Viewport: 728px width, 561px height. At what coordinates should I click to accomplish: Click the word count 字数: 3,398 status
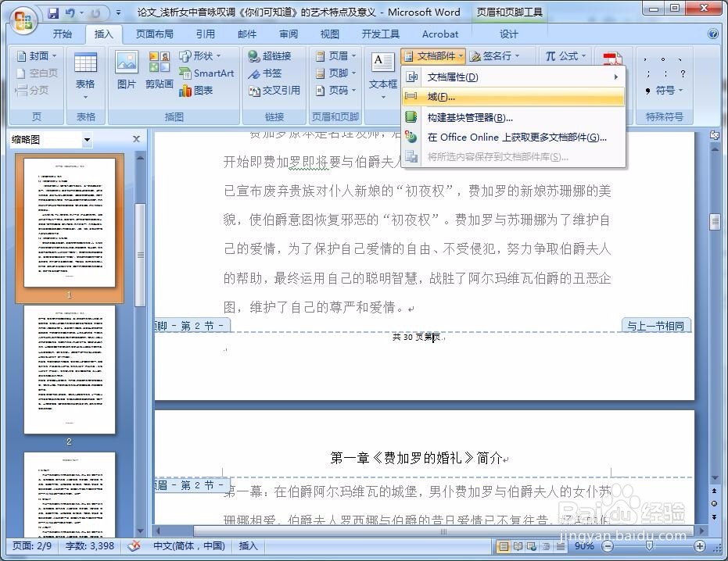(90, 545)
